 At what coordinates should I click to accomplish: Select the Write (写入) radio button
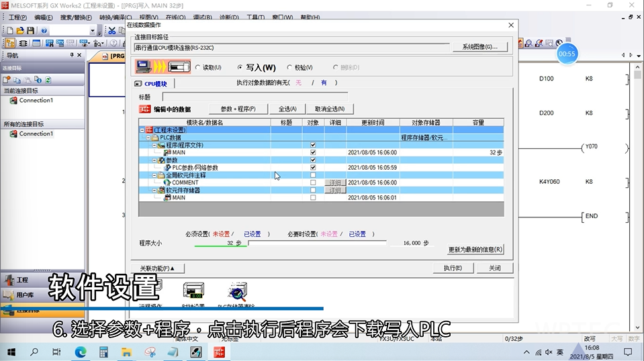240,67
